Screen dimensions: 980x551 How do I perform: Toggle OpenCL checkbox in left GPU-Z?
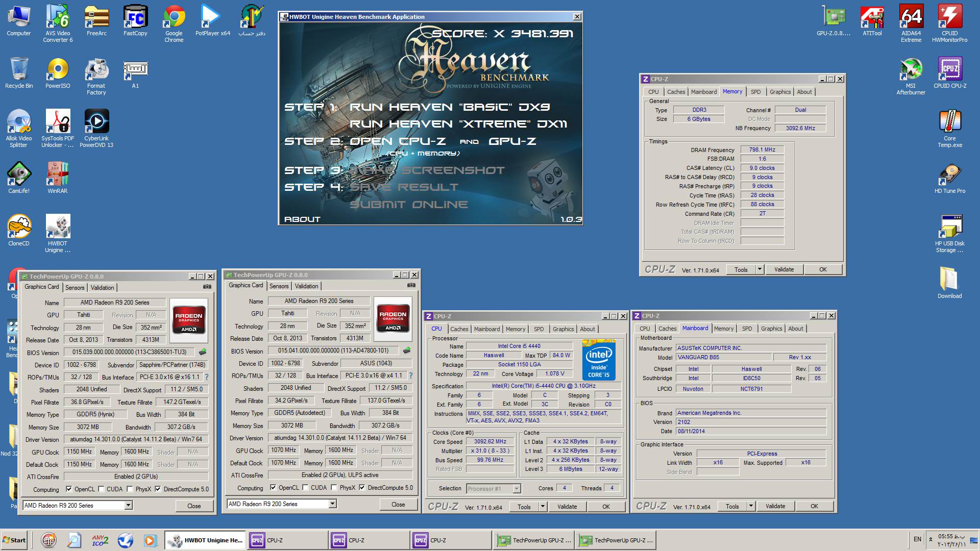(x=69, y=489)
